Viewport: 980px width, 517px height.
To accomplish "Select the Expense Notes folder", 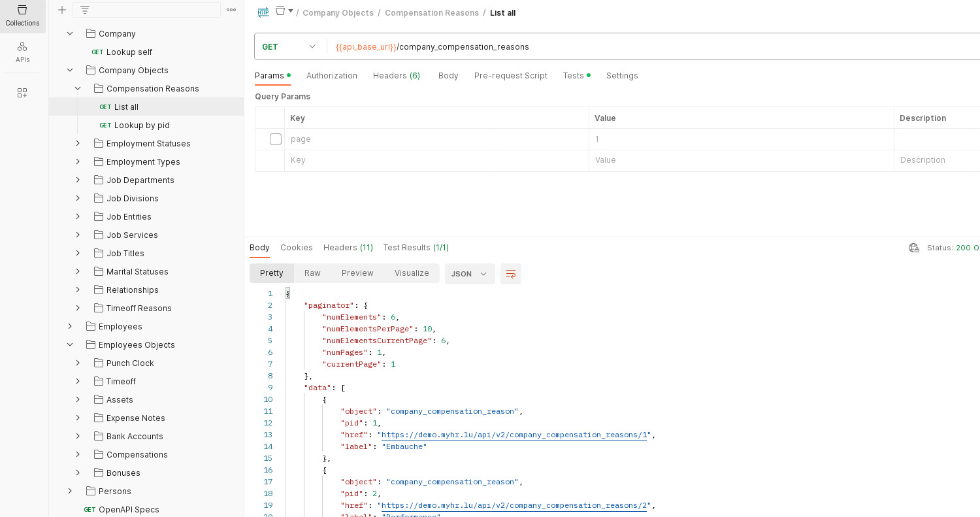I will pyautogui.click(x=136, y=418).
